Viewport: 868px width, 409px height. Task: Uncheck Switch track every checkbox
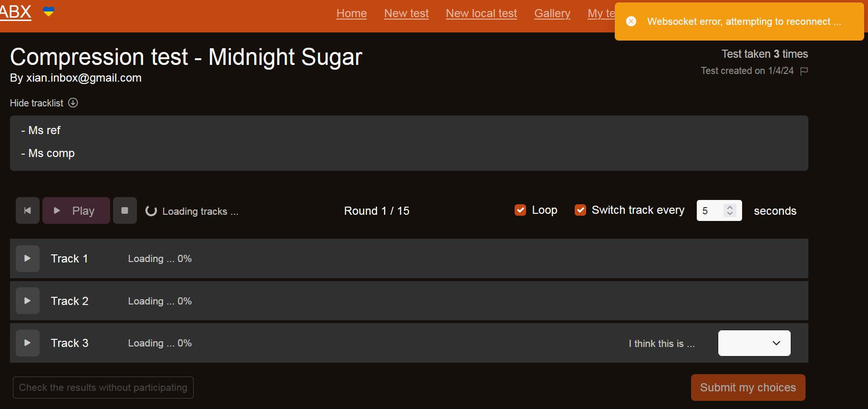(x=580, y=210)
